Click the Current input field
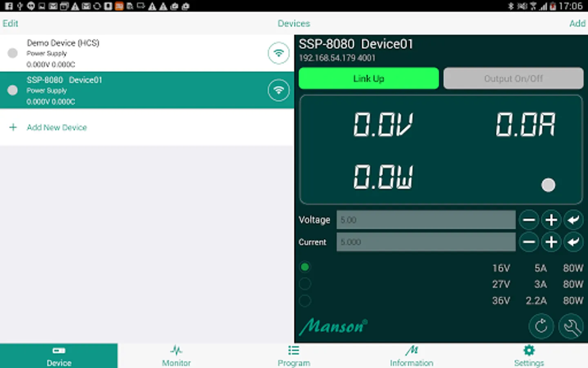Viewport: 588px width, 368px height. (x=426, y=242)
